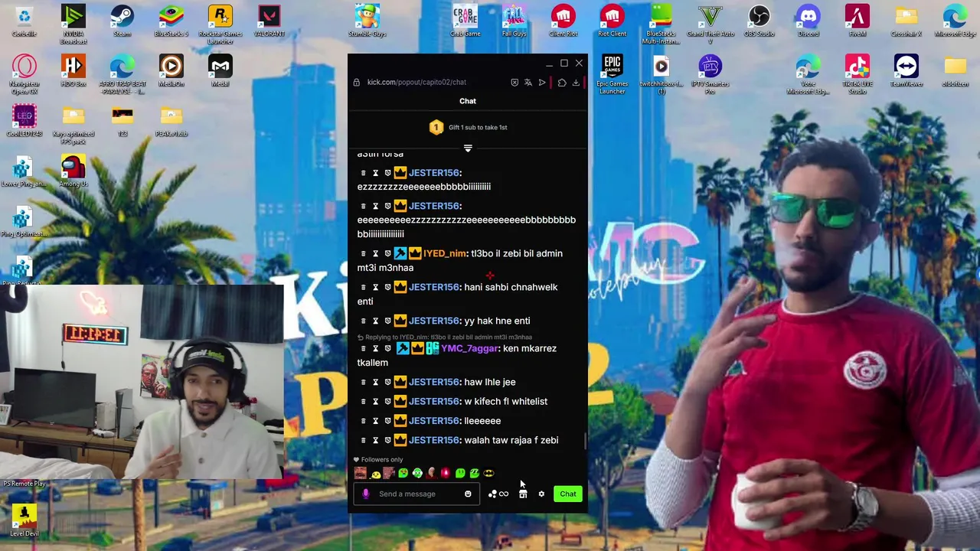The width and height of the screenshot is (980, 551).
Task: Select VALORANT desktop shortcut
Action: click(269, 21)
